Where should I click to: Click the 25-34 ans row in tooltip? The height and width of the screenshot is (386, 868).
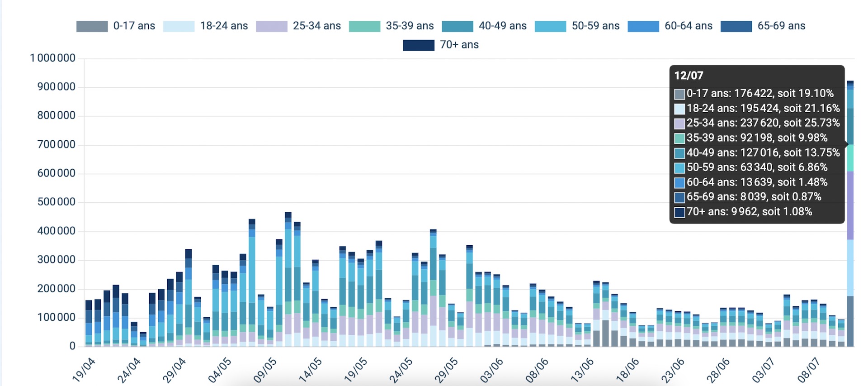757,123
